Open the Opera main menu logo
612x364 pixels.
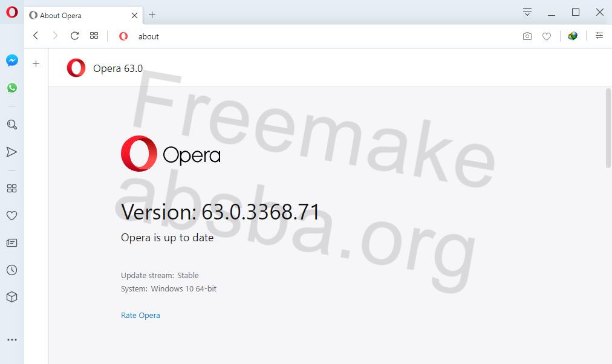[x=11, y=12]
